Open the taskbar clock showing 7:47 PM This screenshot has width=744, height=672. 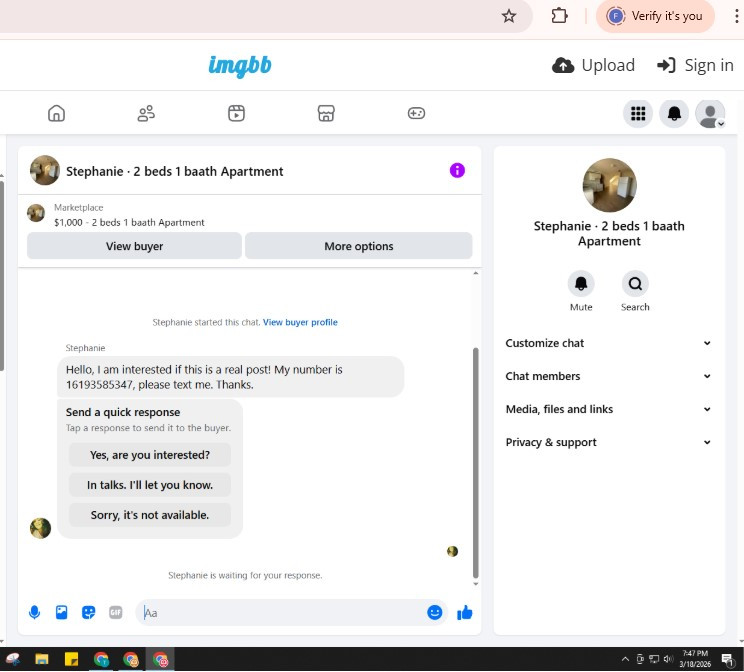695,659
